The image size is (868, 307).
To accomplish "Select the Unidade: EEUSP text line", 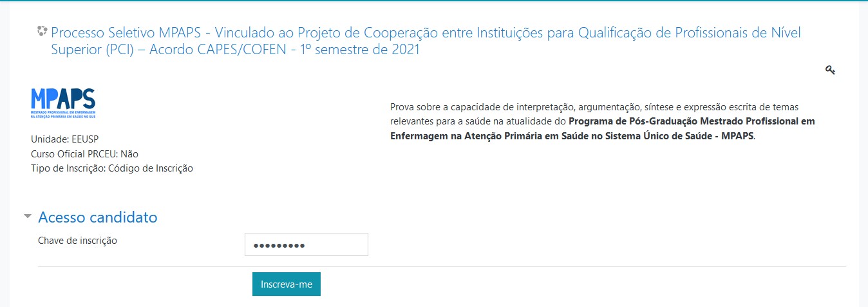I will click(65, 139).
